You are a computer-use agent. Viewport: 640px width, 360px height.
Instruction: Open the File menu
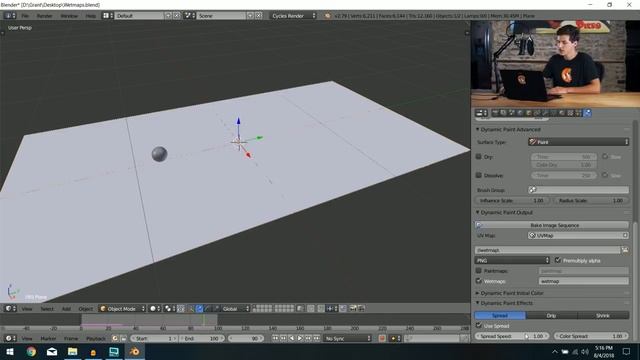pos(25,16)
